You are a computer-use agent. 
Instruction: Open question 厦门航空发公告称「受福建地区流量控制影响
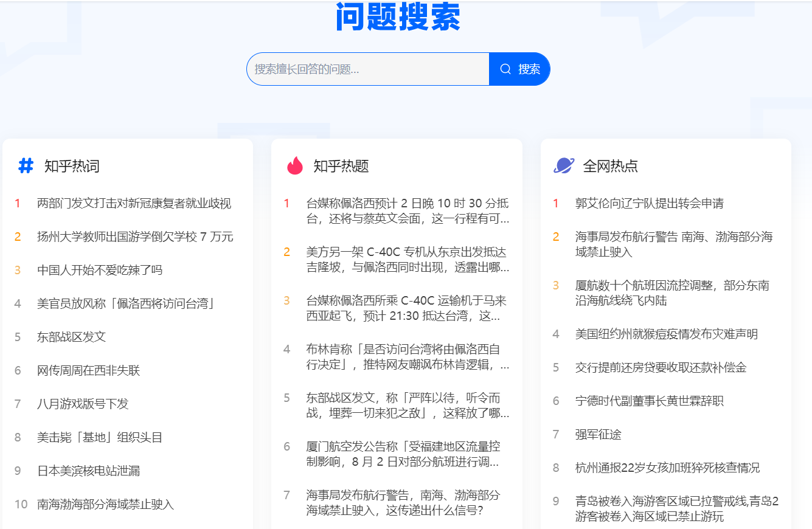click(x=403, y=454)
